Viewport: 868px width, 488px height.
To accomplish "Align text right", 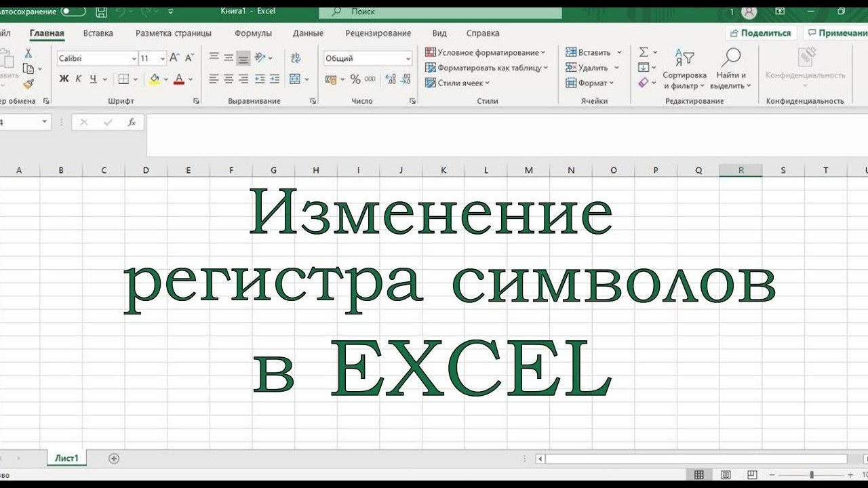I will point(243,79).
